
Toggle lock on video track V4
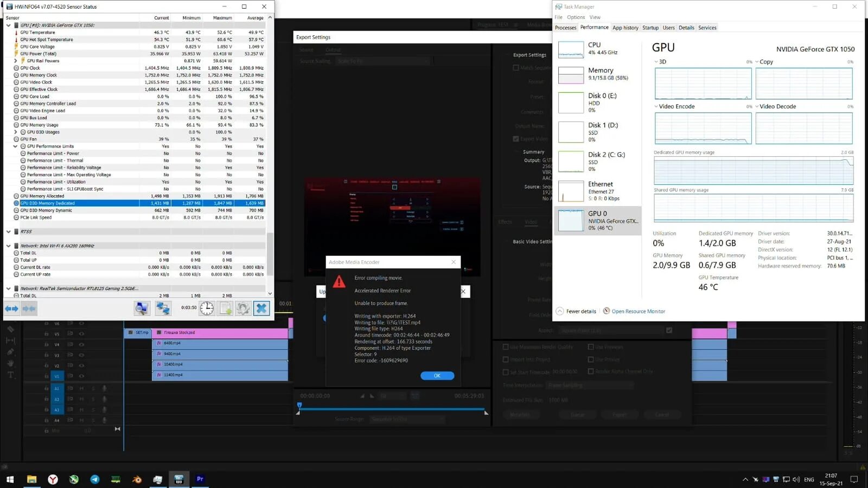pos(47,345)
